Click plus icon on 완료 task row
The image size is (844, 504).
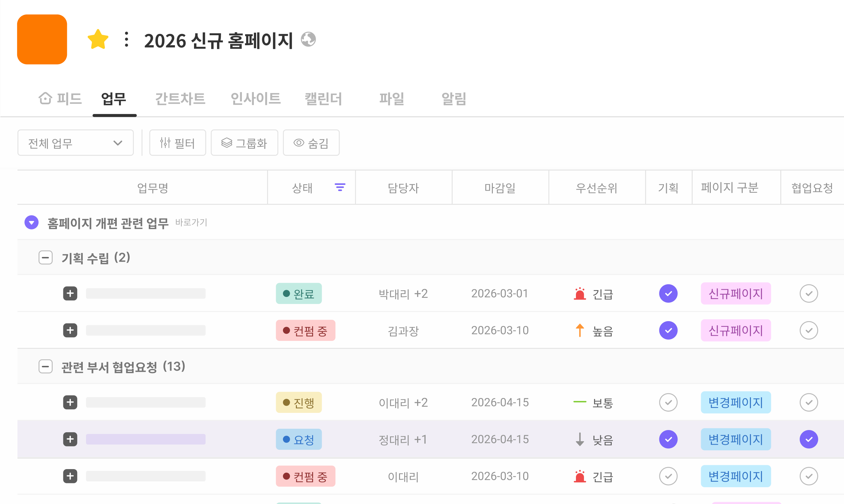point(70,293)
